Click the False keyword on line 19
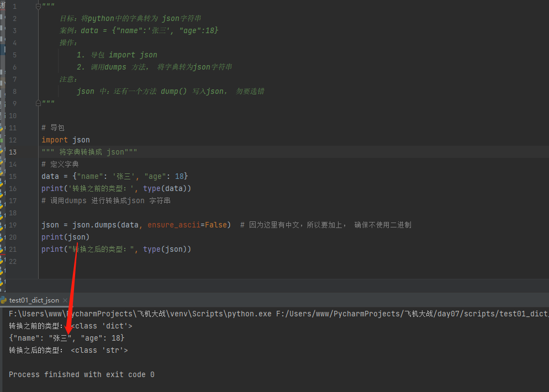Screen dimensions: 549x392 click(x=216, y=225)
